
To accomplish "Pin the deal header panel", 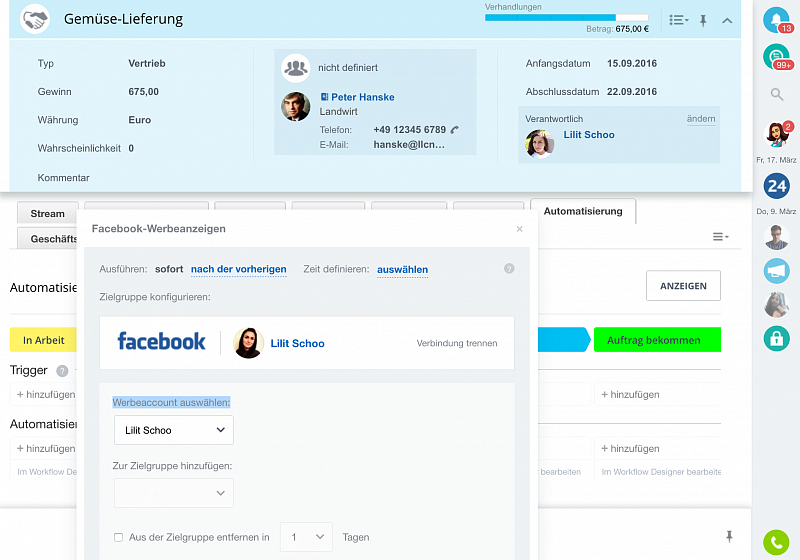I will coord(703,20).
